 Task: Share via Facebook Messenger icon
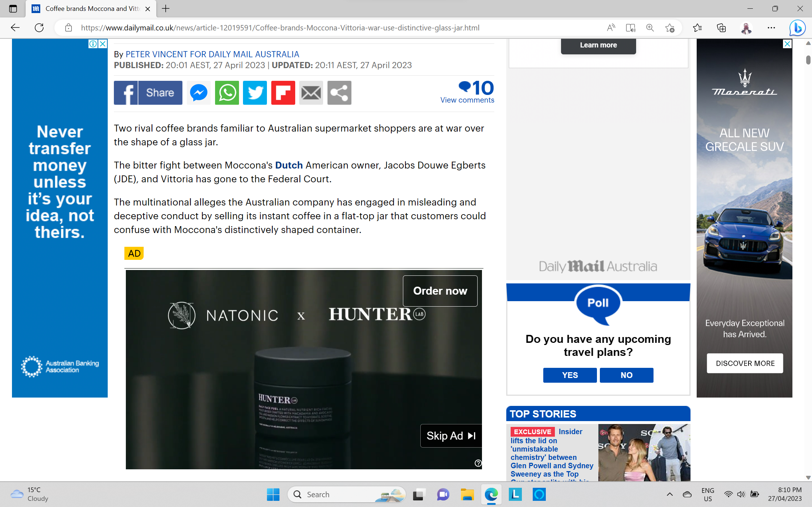(199, 93)
